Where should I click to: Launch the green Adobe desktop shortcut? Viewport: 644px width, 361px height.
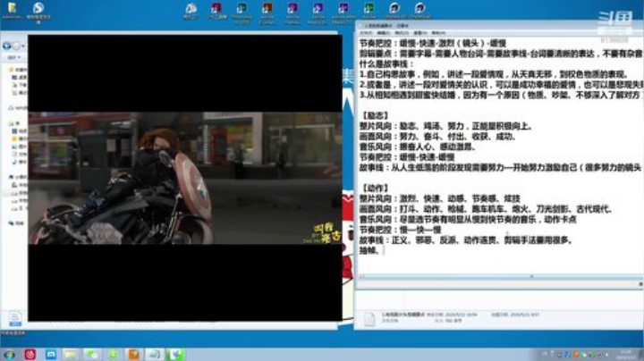click(369, 11)
